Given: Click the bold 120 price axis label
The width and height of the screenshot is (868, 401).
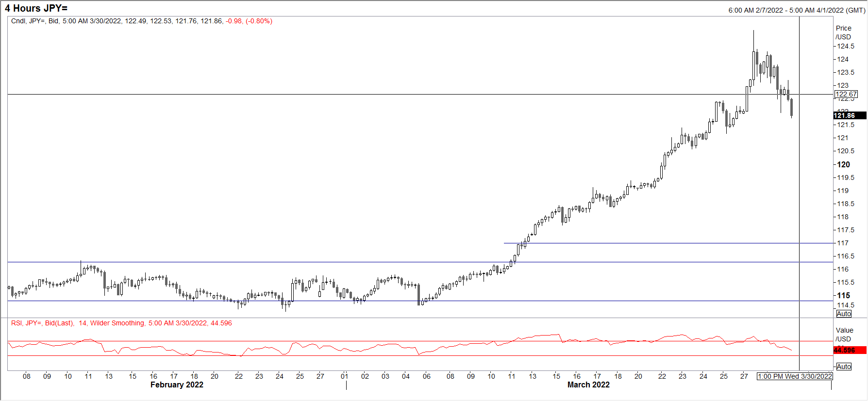Looking at the screenshot, I should point(844,164).
